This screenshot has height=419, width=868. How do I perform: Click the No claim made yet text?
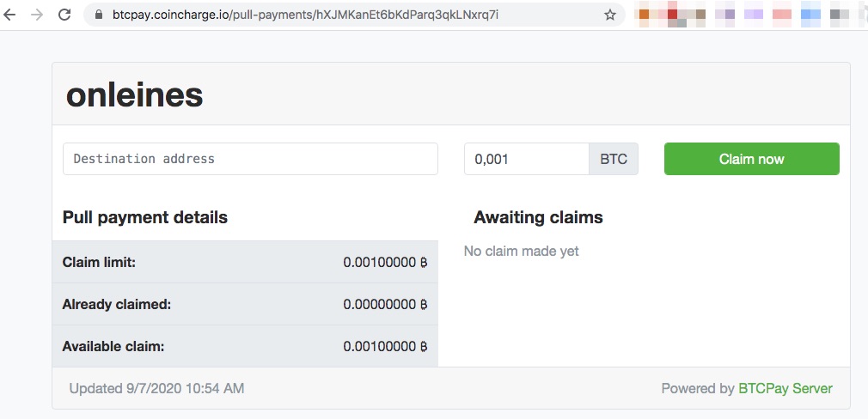click(x=521, y=251)
